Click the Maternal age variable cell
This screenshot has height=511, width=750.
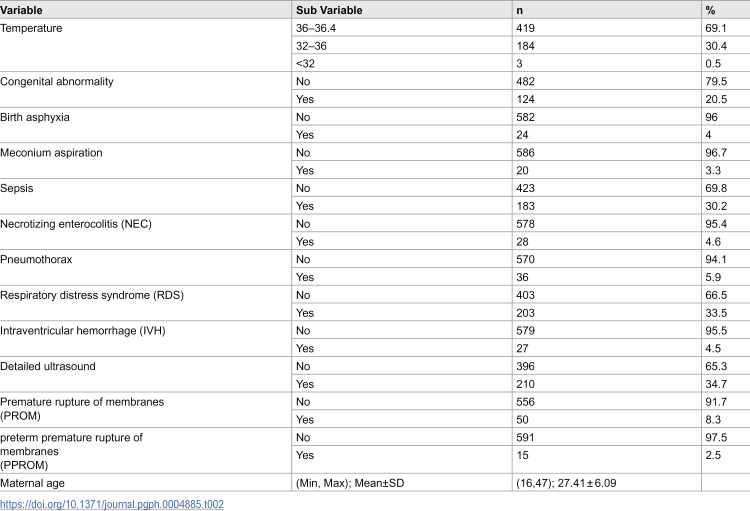point(32,483)
